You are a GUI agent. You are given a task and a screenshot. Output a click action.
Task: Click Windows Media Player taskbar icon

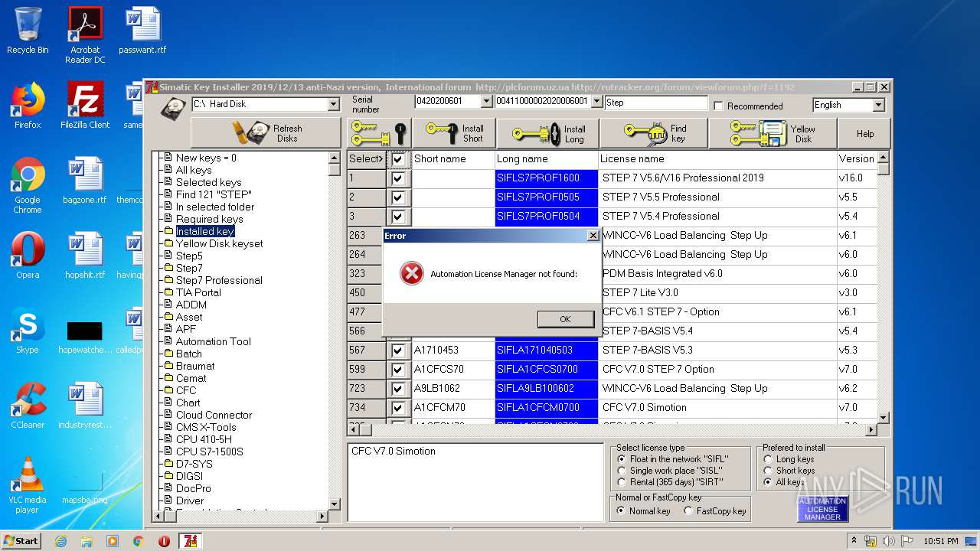pos(112,541)
